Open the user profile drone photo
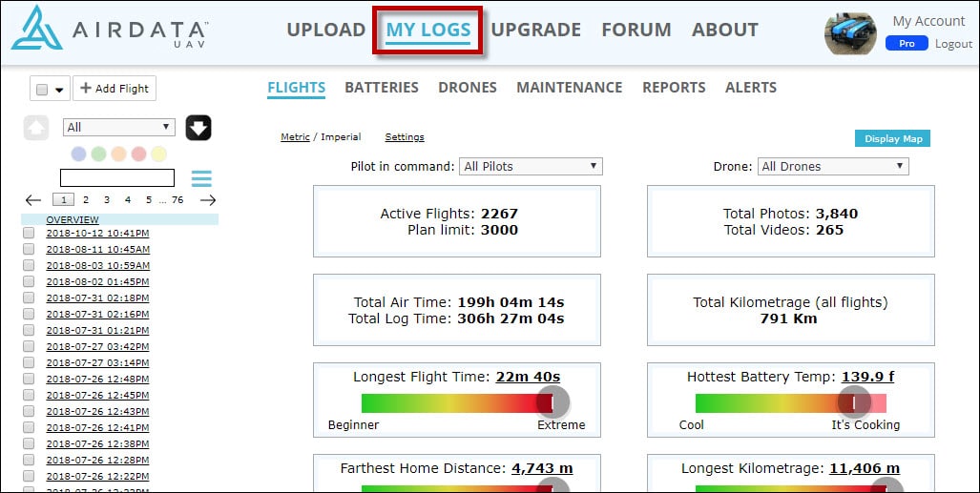 [850, 32]
